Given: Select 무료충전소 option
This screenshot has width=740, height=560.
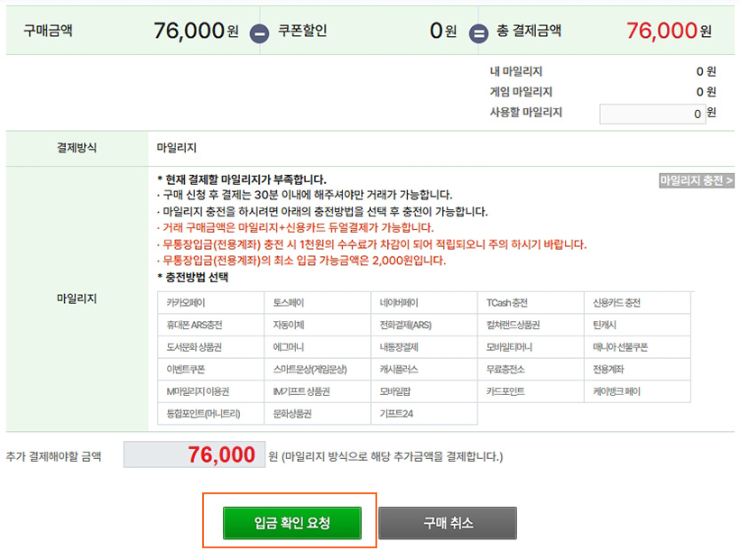Looking at the screenshot, I should 505,369.
